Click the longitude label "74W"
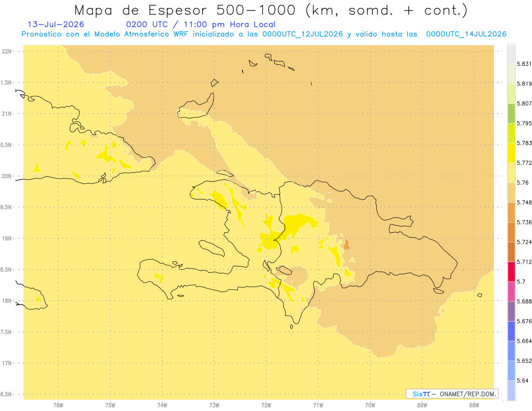Viewport: 532px width, 411px height. [x=162, y=405]
